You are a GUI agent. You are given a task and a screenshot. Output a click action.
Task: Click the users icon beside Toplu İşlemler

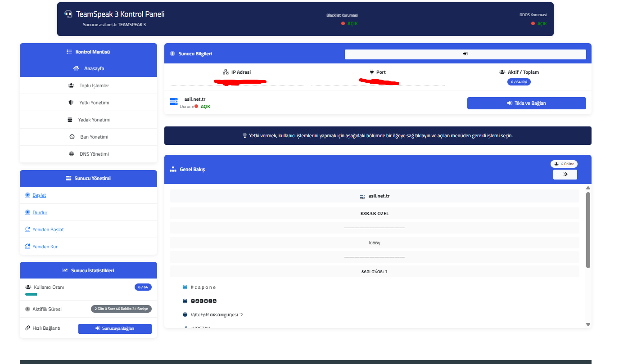tap(71, 85)
